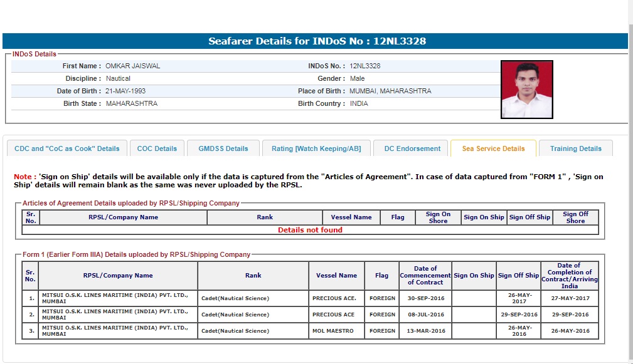Image resolution: width=633 pixels, height=364 pixels.
Task: Click the 'Date of Commencement of Contract' column header
Action: (425, 276)
